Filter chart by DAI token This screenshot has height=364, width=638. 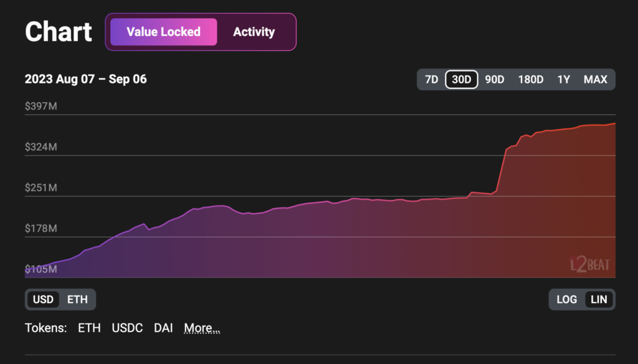click(163, 328)
